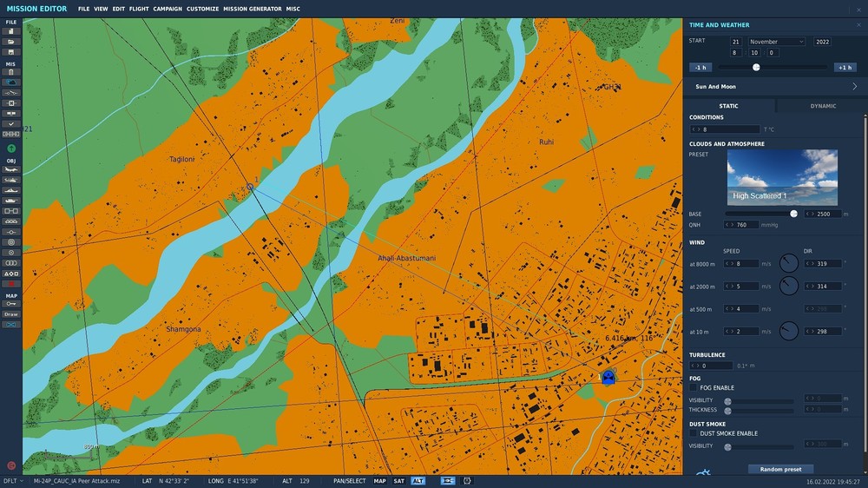Click the Random preset button
This screenshot has height=488, width=868.
(780, 469)
